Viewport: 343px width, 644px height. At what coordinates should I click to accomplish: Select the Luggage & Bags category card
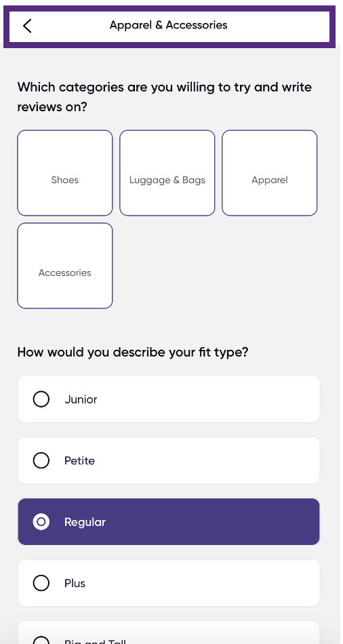[167, 173]
